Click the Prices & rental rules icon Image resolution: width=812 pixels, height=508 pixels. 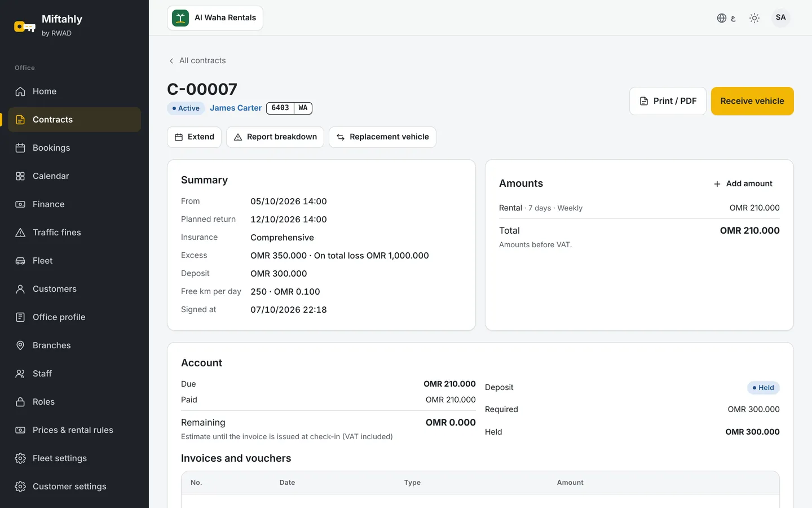pos(20,430)
